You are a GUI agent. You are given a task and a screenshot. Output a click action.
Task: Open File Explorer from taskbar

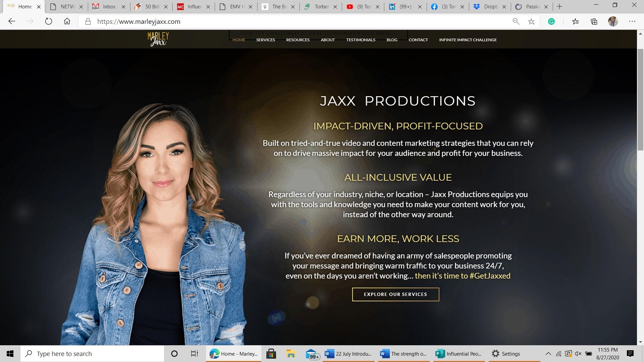pos(291,354)
